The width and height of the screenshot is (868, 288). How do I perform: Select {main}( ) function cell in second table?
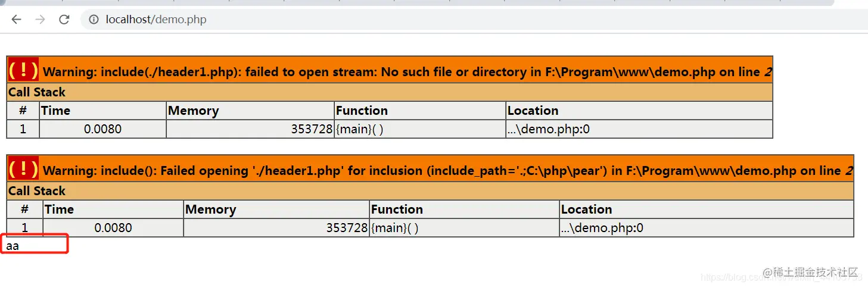click(394, 228)
